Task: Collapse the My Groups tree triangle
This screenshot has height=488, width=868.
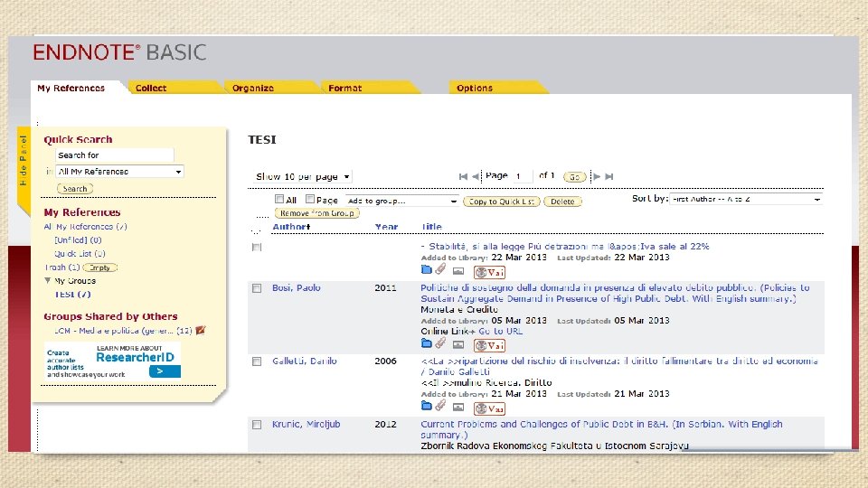Action: (48, 280)
